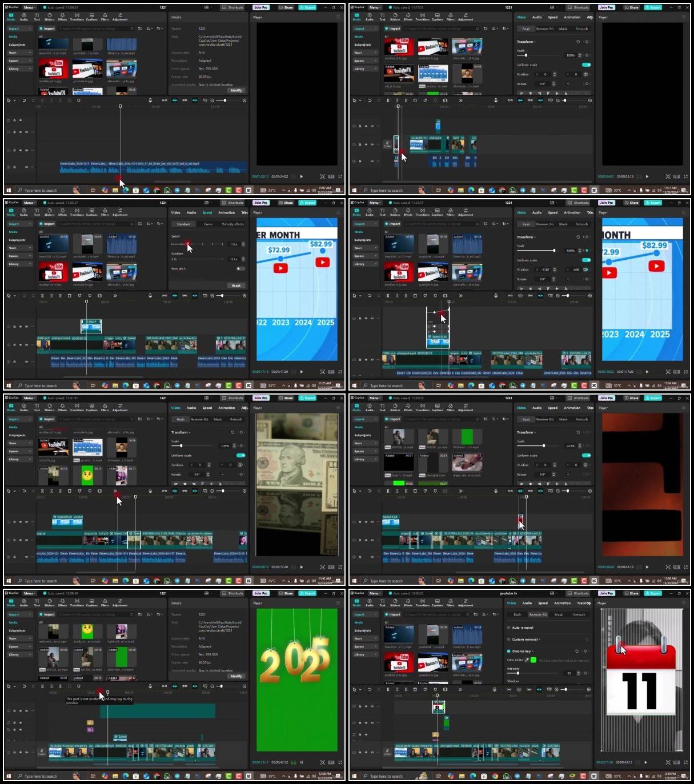Play preview in the audio-only timeline window
This screenshot has width=694, height=784.
[302, 176]
